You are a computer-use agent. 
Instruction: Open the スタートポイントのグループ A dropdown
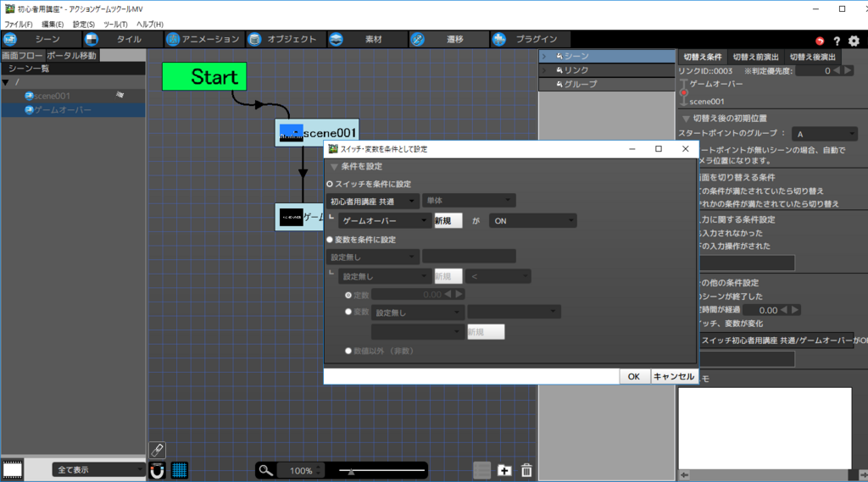[824, 134]
